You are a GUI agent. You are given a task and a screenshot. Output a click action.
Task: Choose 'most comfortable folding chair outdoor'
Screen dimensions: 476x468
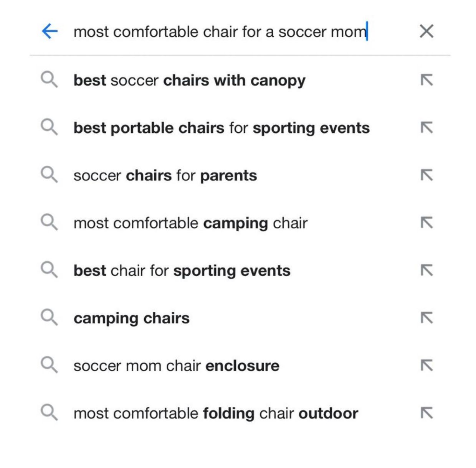coord(216,413)
